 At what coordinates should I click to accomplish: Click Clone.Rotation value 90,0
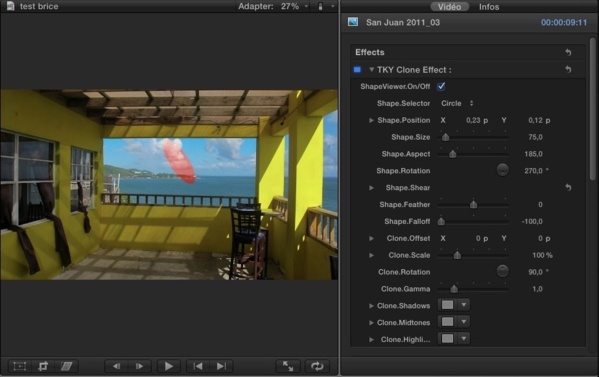pos(535,272)
